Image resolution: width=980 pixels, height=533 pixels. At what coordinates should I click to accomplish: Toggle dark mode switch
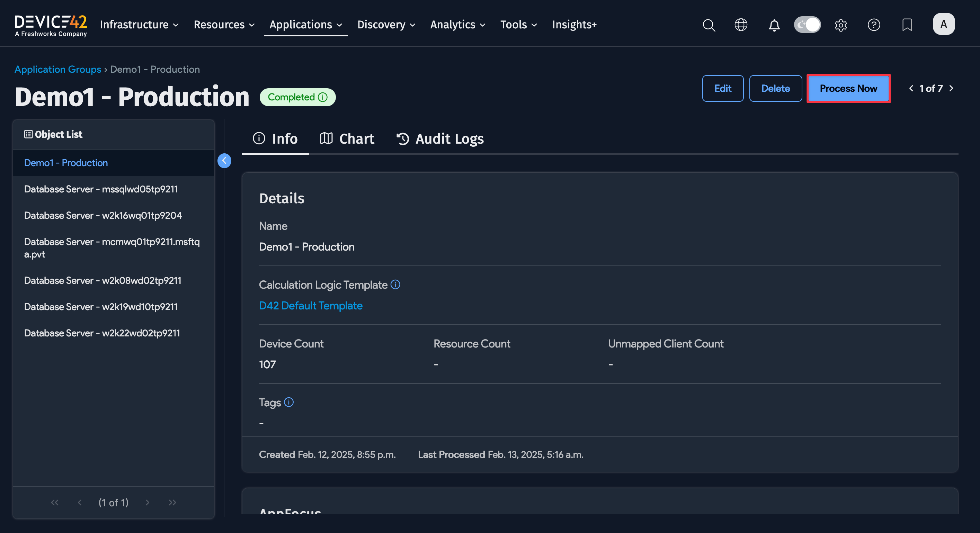(807, 25)
